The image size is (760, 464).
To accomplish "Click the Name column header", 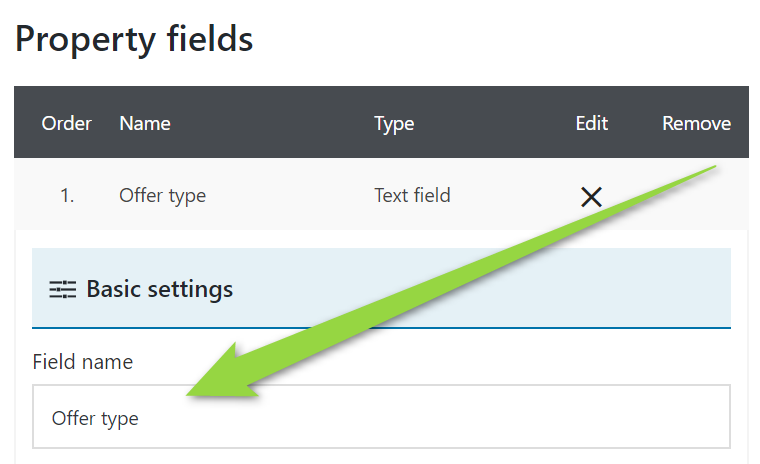I will 145,124.
